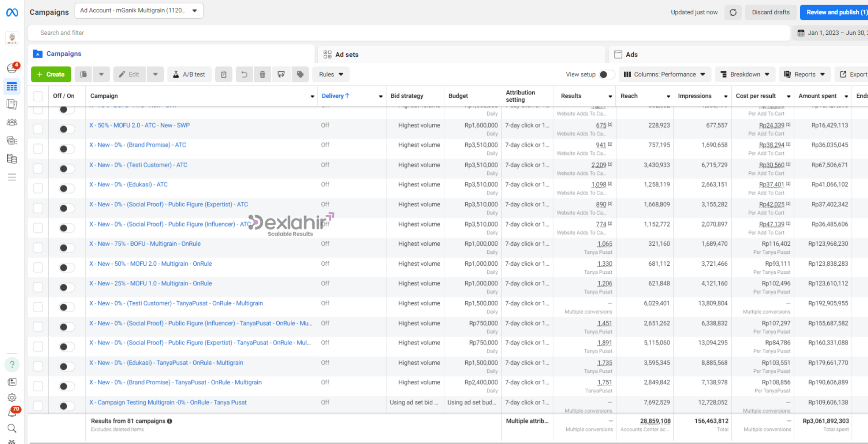868x444 pixels.
Task: Expand the Columns: Performance dropdown
Action: click(x=664, y=75)
